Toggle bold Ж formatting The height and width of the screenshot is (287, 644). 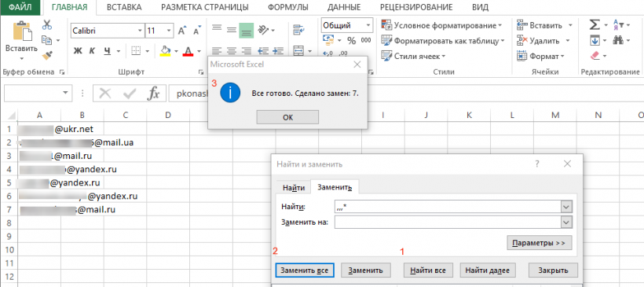click(78, 51)
